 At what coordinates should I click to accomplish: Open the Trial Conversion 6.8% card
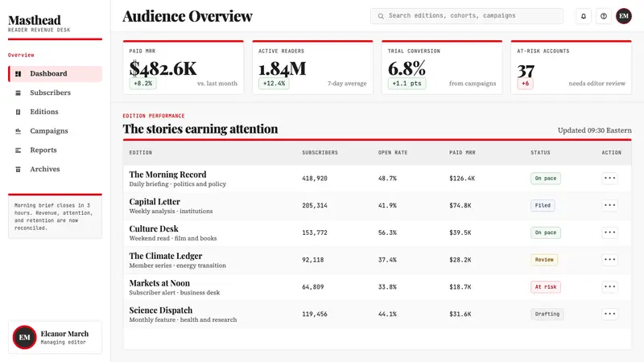[x=442, y=68]
